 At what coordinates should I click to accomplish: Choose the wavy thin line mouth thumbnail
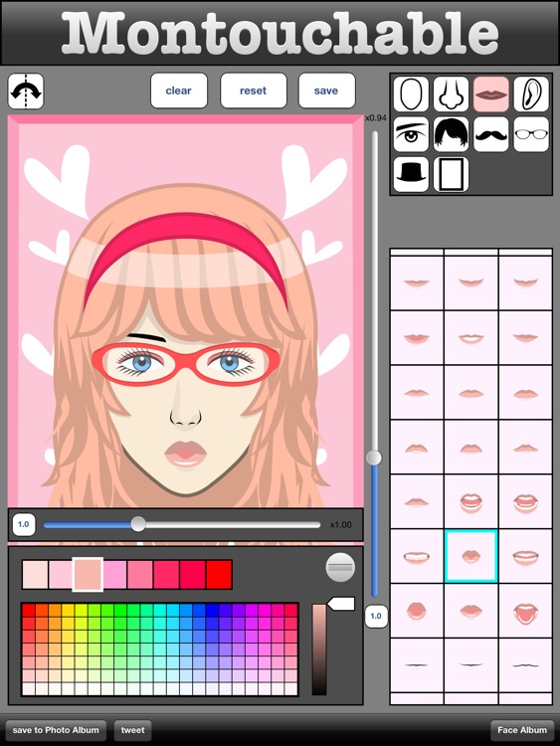point(525,665)
